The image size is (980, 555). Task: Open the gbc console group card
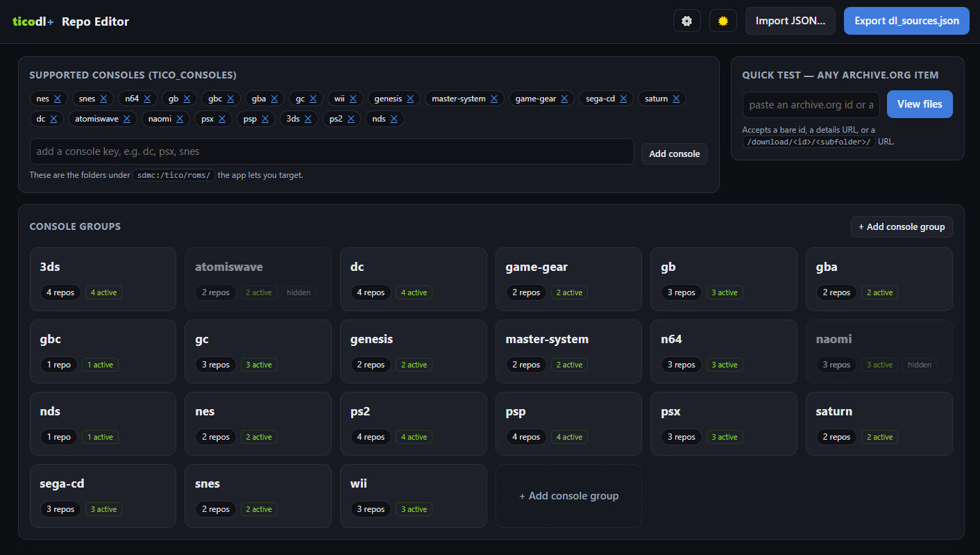pyautogui.click(x=103, y=351)
